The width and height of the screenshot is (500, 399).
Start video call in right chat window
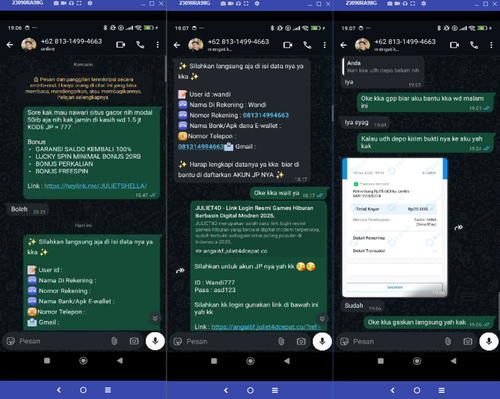point(455,45)
